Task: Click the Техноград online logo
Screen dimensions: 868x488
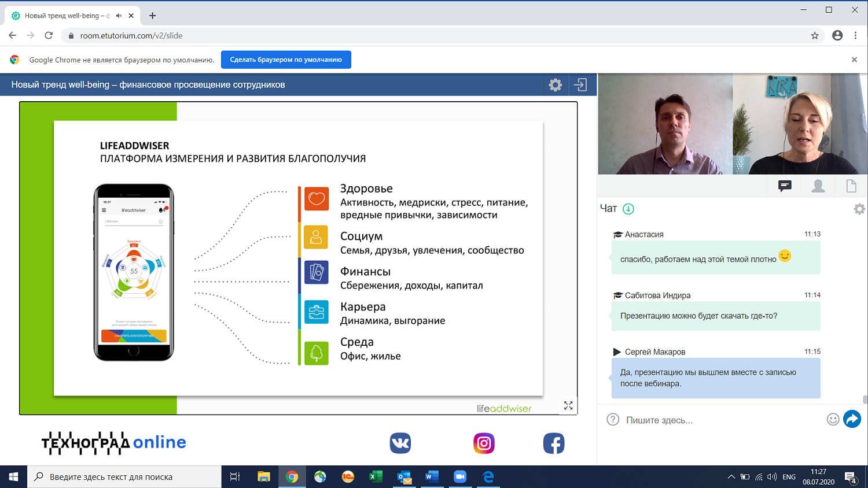Action: click(114, 443)
